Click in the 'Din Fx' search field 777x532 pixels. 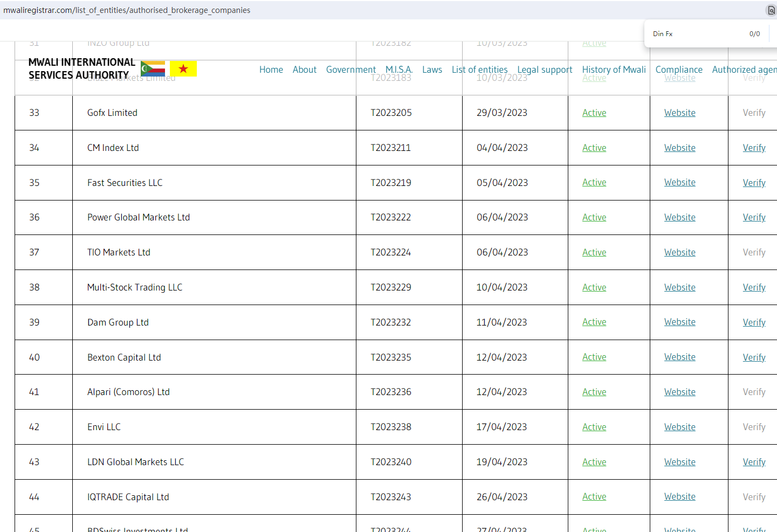pos(696,34)
